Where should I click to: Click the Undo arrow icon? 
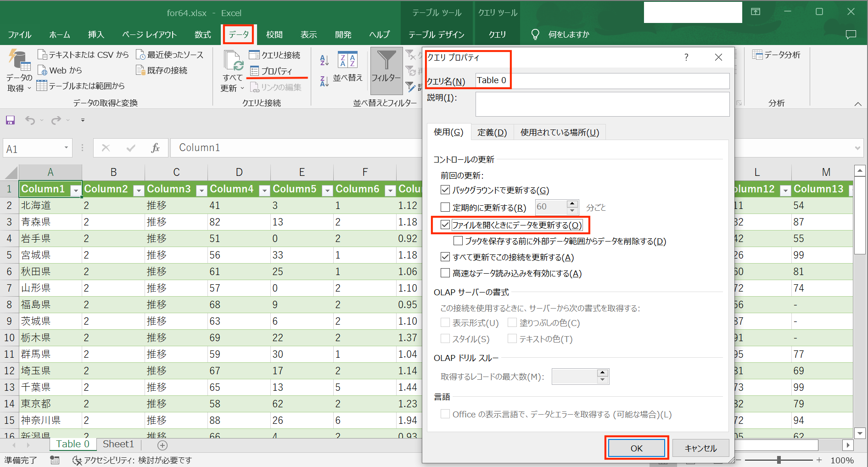pyautogui.click(x=30, y=120)
